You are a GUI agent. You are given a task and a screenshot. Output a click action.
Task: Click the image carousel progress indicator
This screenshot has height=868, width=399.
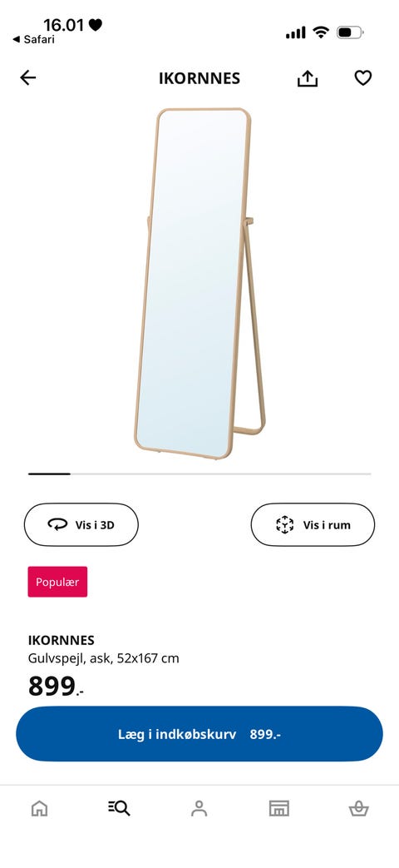coord(199,474)
